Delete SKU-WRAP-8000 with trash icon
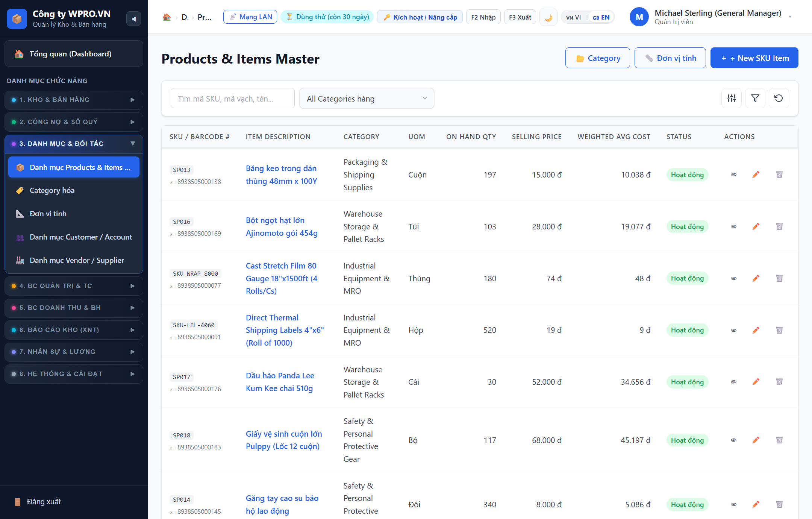 click(779, 278)
